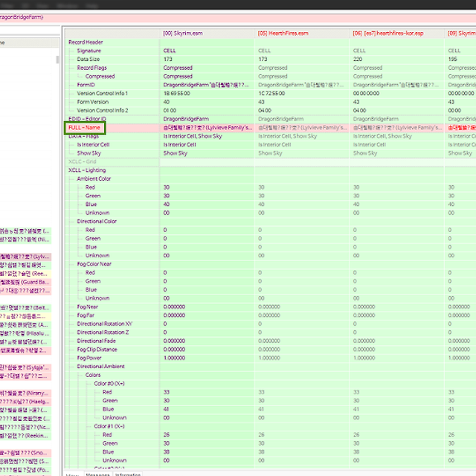
Task: Select the Directional Color node
Action: [x=97, y=222]
